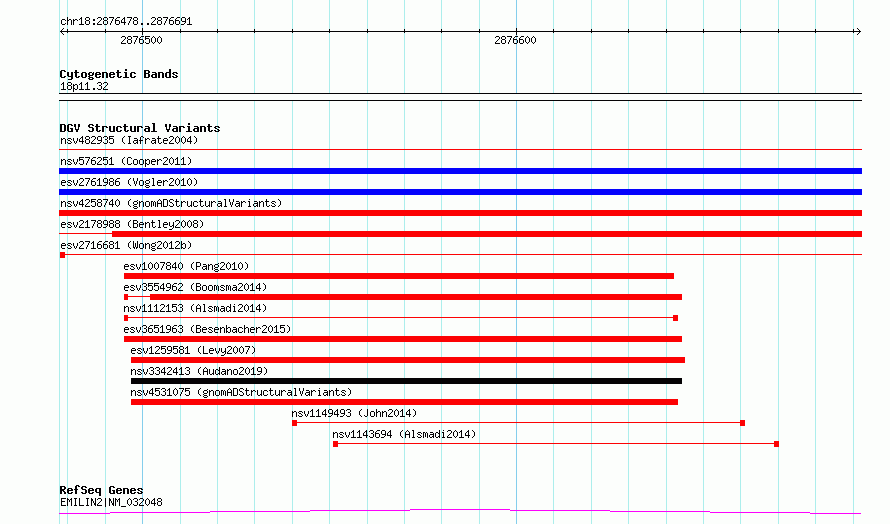Open the nsv576251 (Cooper2011) label
This screenshot has width=890, height=524.
coord(126,161)
